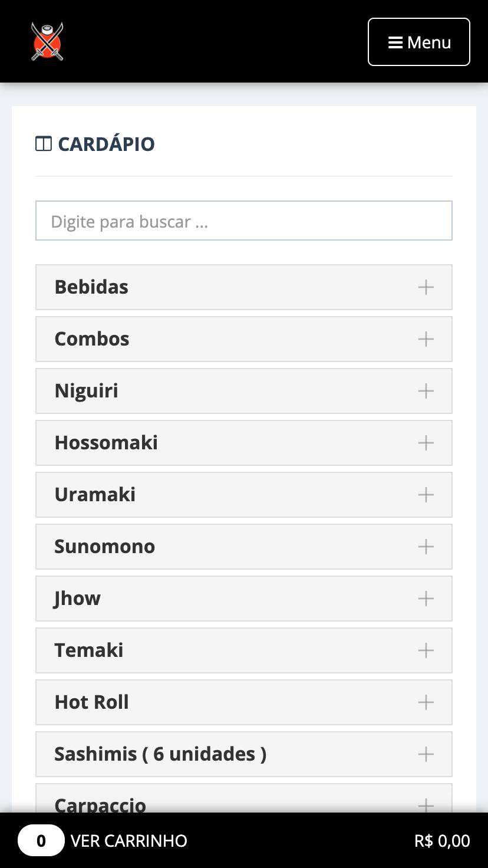
Task: Click the plus icon next to Sunomono
Action: coord(426,547)
